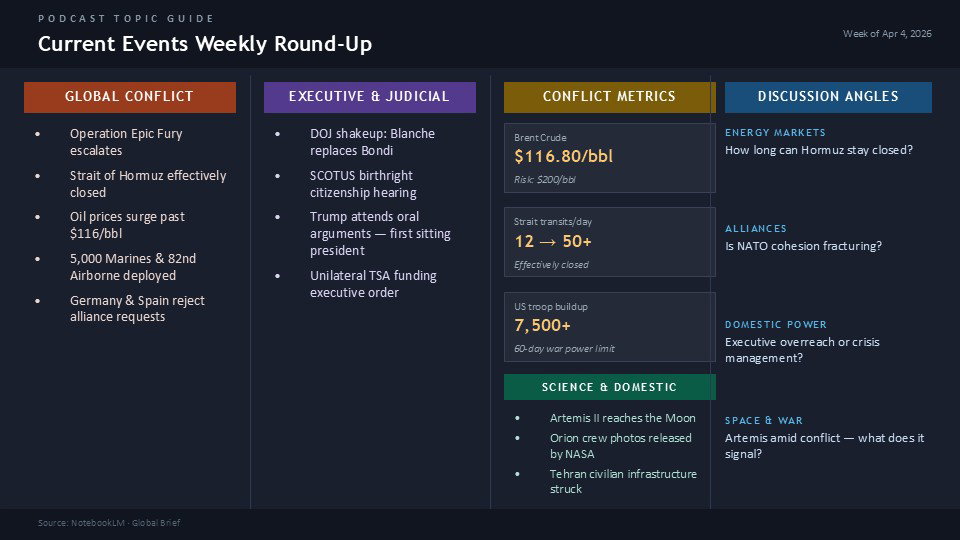This screenshot has height=540, width=960.
Task: Click the Unilateral TSA funding executive order bullet
Action: [x=373, y=284]
